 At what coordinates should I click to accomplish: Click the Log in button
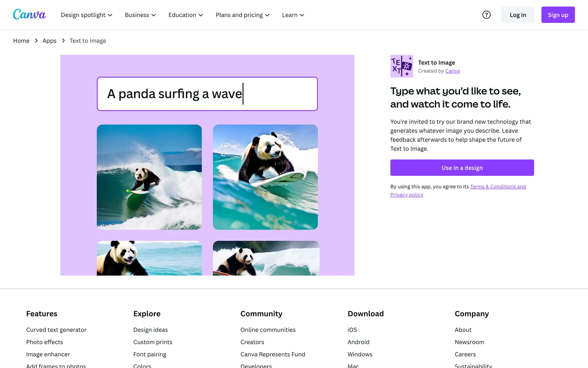(518, 15)
